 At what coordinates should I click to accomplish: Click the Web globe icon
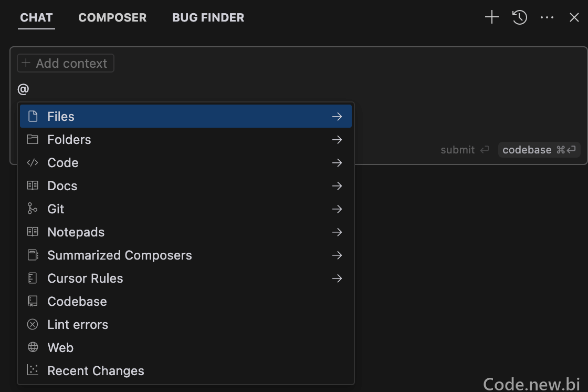pos(33,347)
